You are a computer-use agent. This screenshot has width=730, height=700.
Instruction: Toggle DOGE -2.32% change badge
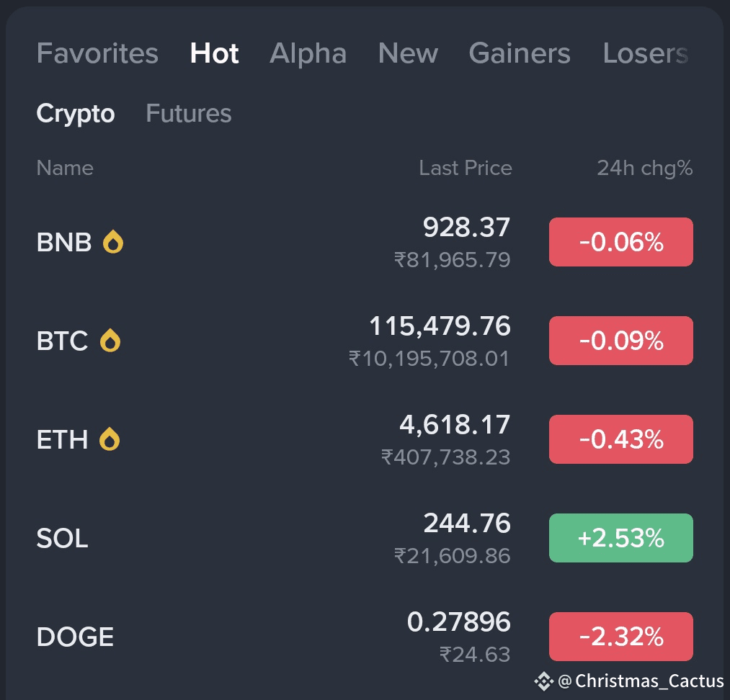621,637
